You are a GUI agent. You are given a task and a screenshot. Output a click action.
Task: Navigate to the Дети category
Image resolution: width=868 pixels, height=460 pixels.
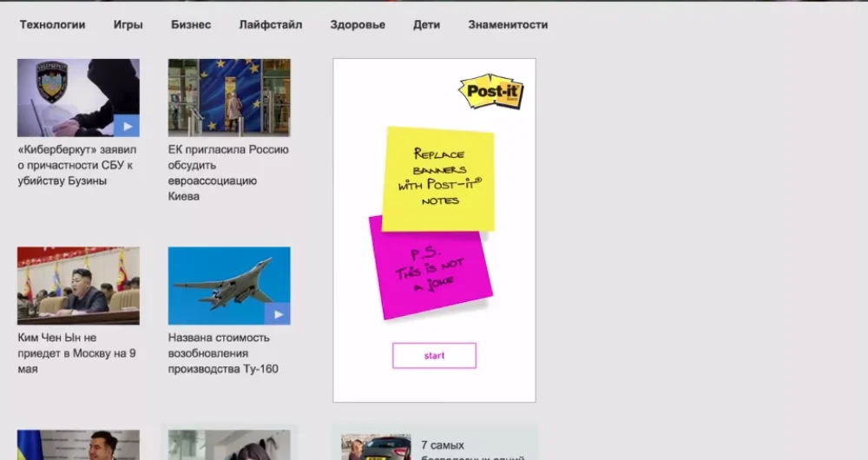(426, 25)
